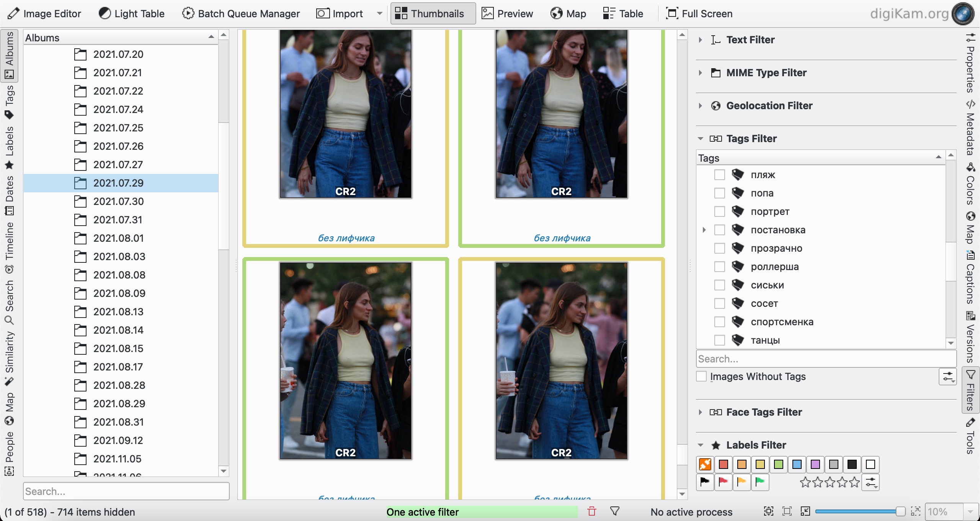Click the tags filter search field
Screen dimensions: 980x521
(x=826, y=359)
